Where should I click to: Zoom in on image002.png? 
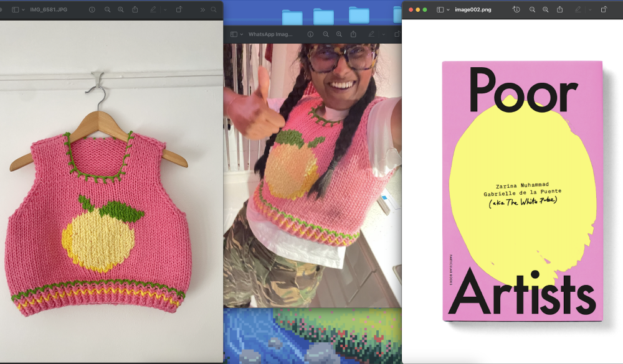(545, 9)
